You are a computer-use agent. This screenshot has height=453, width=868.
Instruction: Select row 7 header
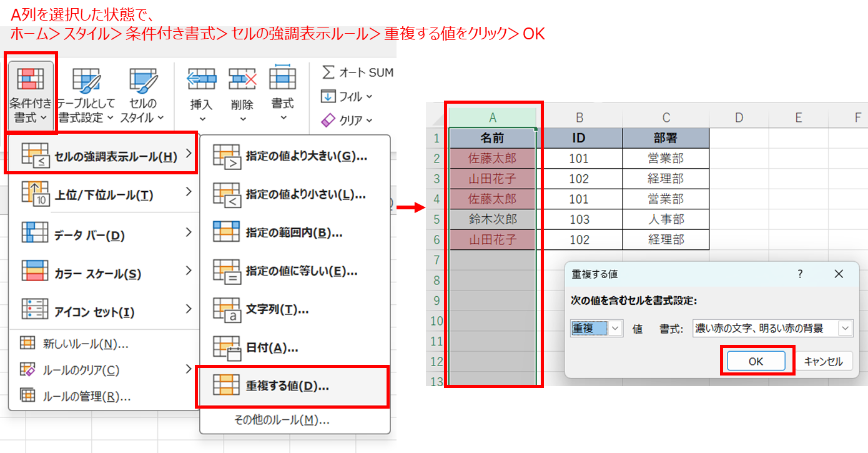(x=437, y=259)
